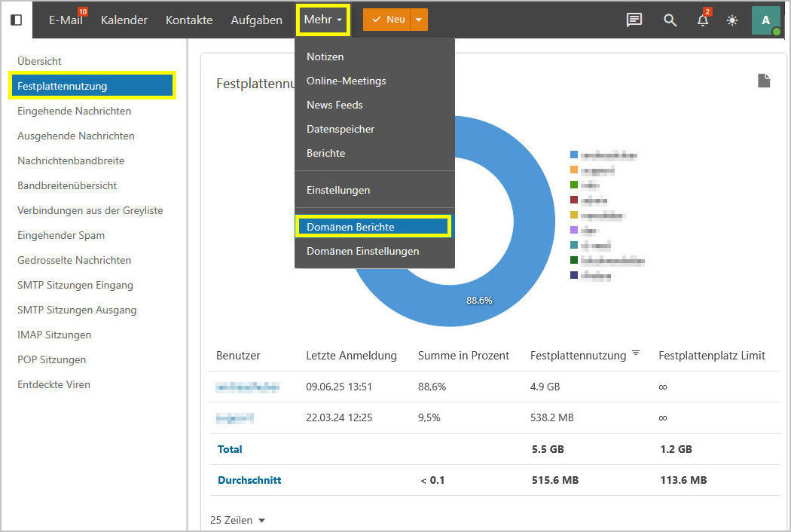Export report via document icon
The height and width of the screenshot is (532, 791).
(x=764, y=81)
